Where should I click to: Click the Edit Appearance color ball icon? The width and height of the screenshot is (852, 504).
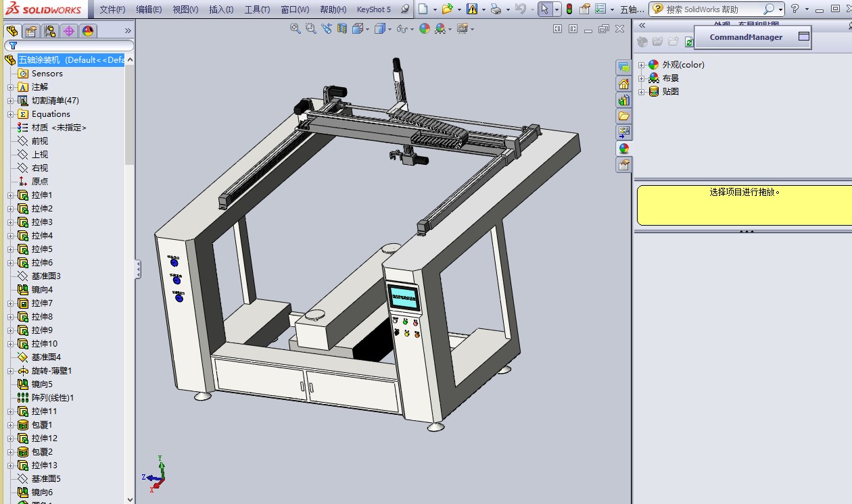[x=424, y=28]
